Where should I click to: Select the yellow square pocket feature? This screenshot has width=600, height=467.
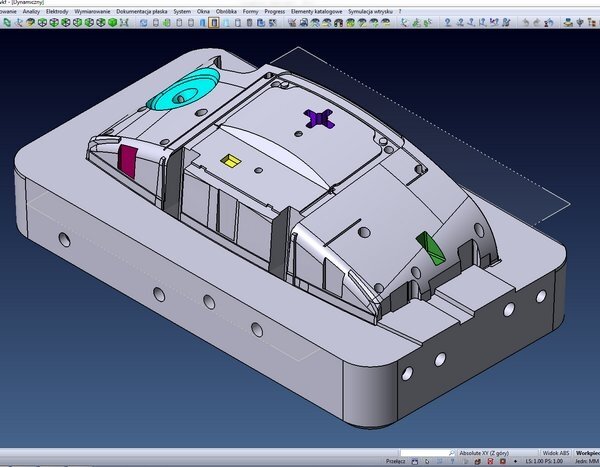pos(231,160)
